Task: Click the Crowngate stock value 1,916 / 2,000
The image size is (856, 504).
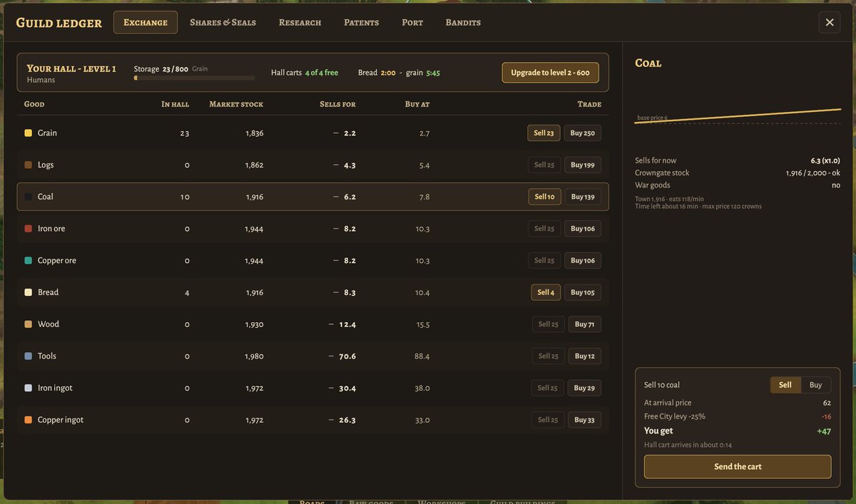Action: (813, 173)
